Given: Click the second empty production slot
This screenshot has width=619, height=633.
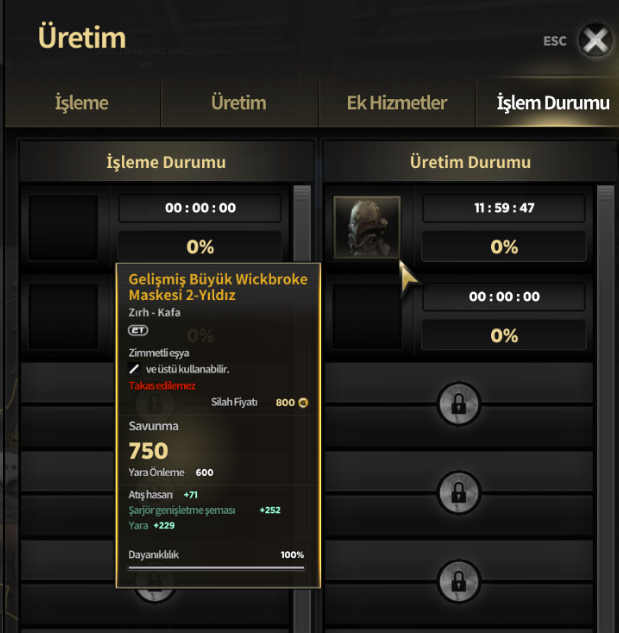Looking at the screenshot, I should click(367, 316).
